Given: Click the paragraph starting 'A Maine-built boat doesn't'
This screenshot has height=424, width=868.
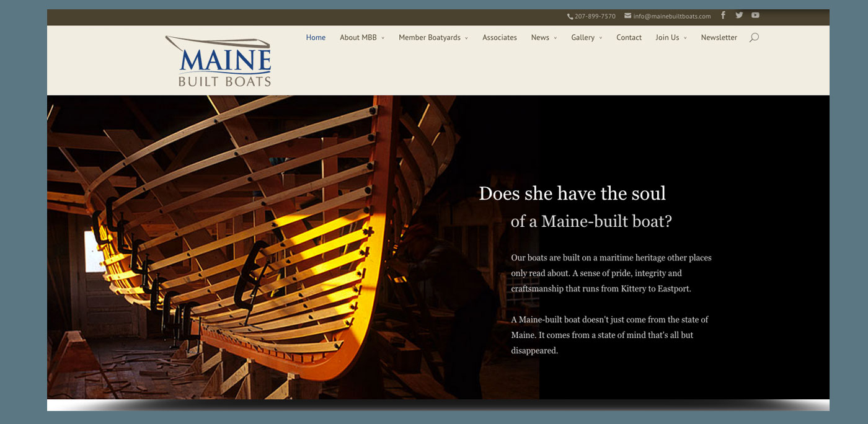Looking at the screenshot, I should click(609, 335).
